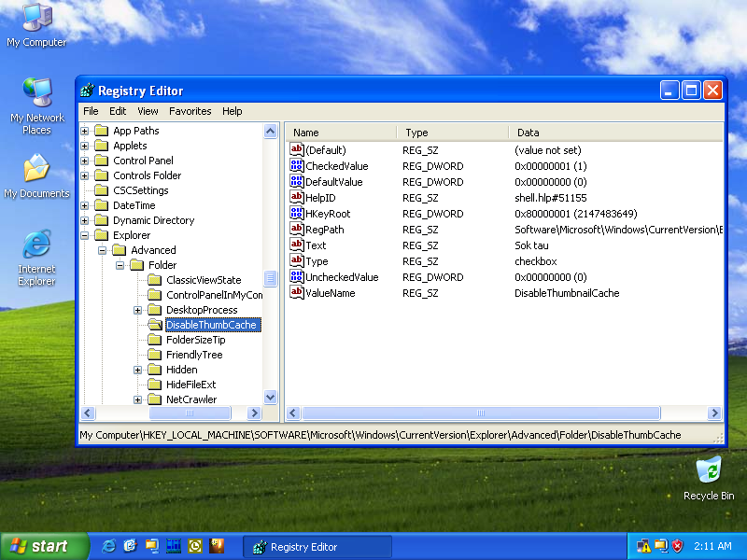Click the tree pane vertical scrollbar thumb

pos(271,279)
